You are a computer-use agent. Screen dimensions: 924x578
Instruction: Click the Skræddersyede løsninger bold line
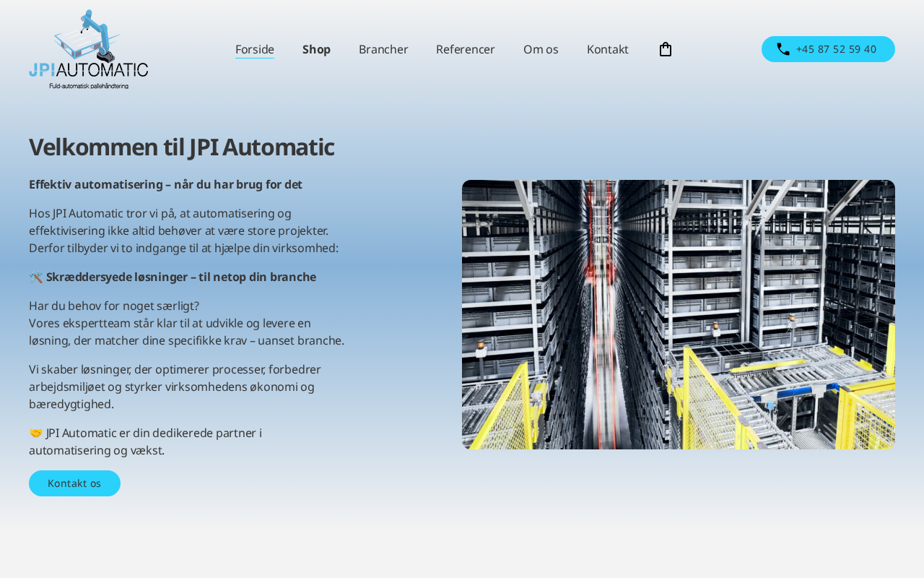click(x=180, y=277)
